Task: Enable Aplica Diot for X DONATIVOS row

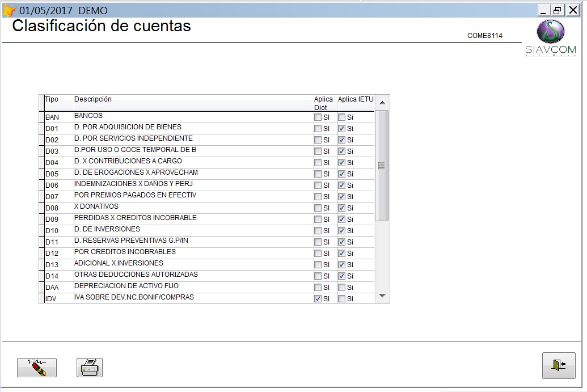Action: pyautogui.click(x=318, y=208)
